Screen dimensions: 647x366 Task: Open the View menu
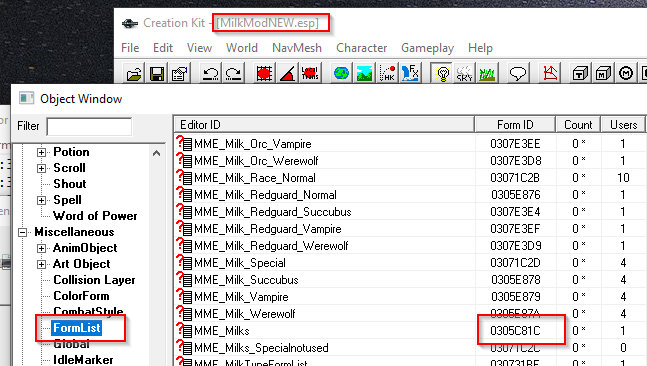[x=199, y=48]
